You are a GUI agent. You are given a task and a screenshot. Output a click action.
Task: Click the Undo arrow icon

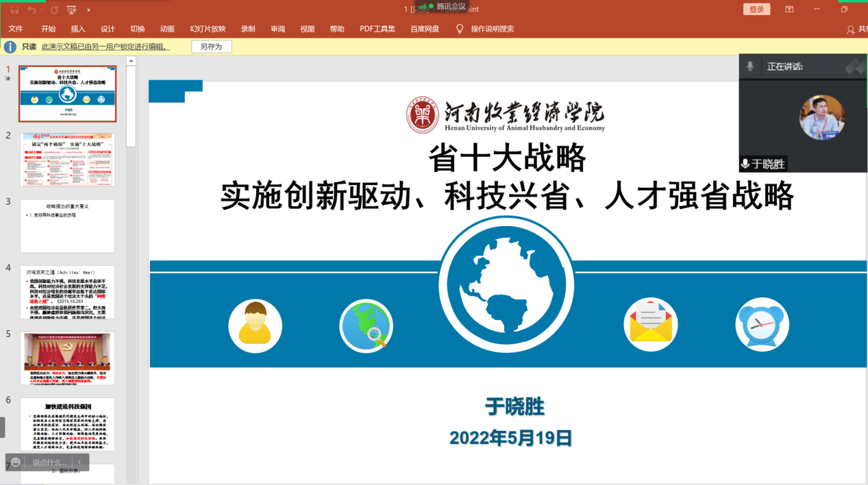pyautogui.click(x=32, y=10)
